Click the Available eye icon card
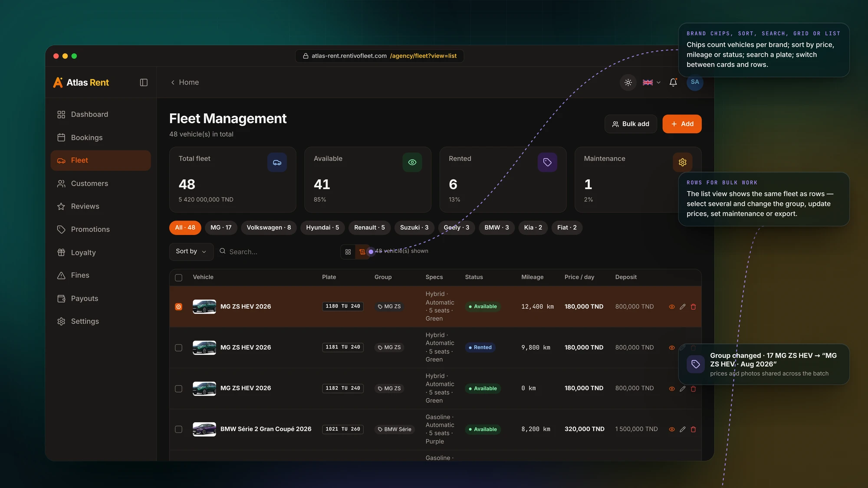Viewport: 868px width, 488px height. pos(412,162)
